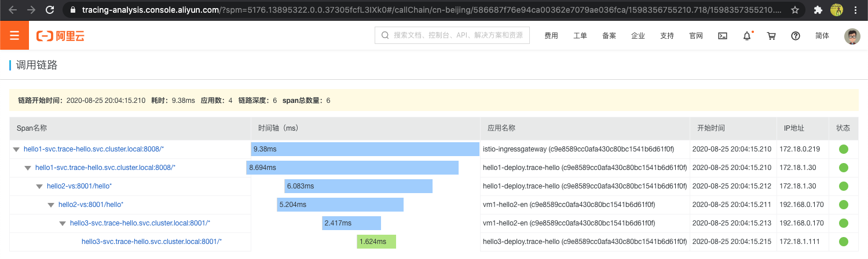Go back in browser history
This screenshot has height=259, width=868.
pyautogui.click(x=13, y=10)
